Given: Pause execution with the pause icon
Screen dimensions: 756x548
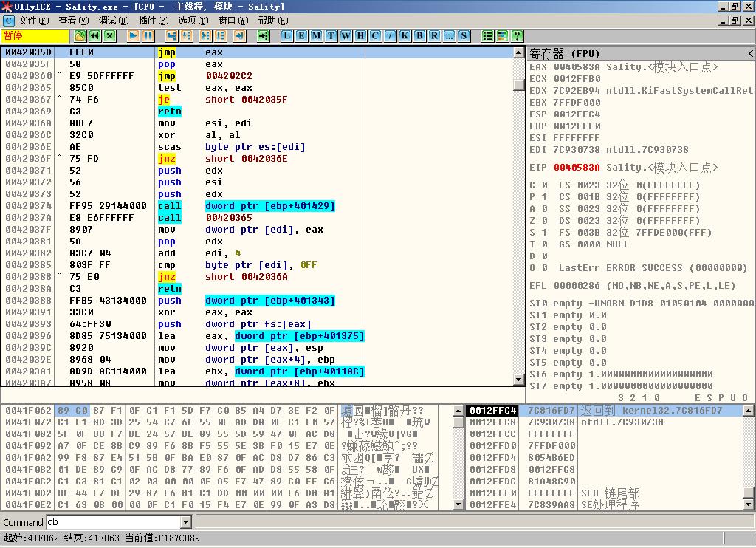Looking at the screenshot, I should [148, 35].
